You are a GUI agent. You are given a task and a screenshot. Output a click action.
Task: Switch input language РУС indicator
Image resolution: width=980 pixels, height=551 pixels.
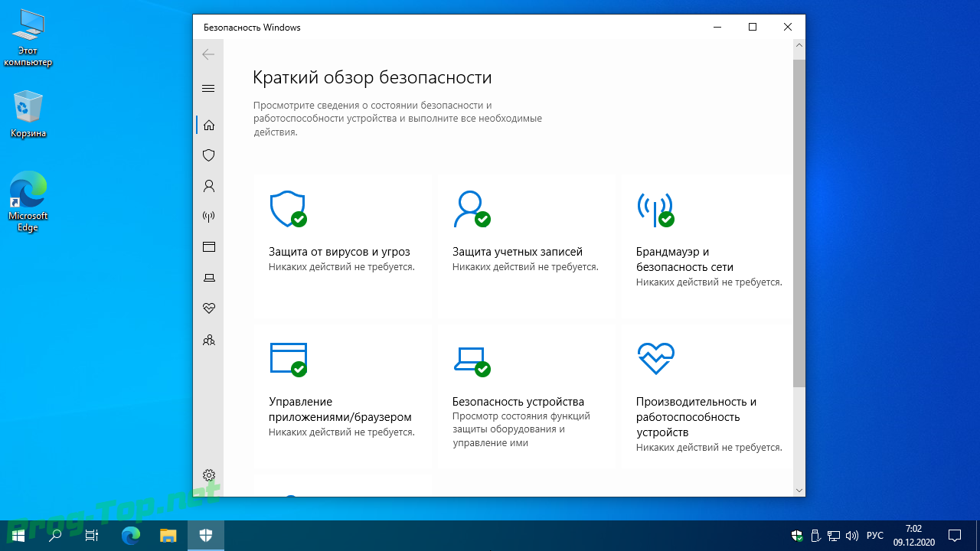coord(875,536)
